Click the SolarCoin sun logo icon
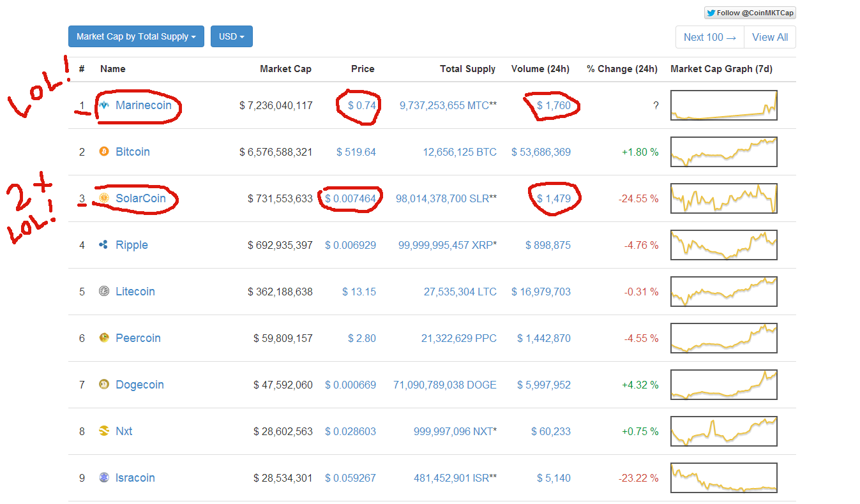Viewport: 860px width, 504px height. point(104,198)
